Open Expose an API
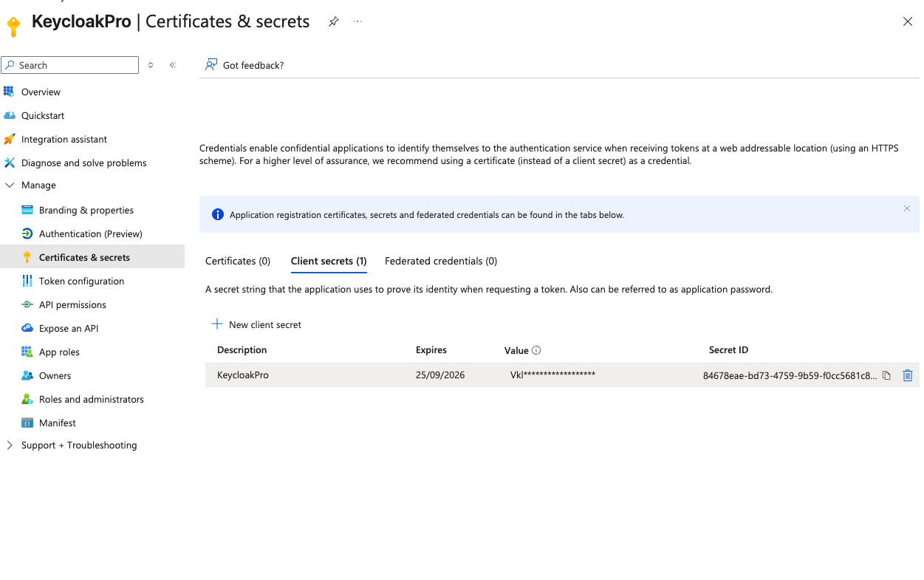The height and width of the screenshot is (580, 924). point(69,328)
